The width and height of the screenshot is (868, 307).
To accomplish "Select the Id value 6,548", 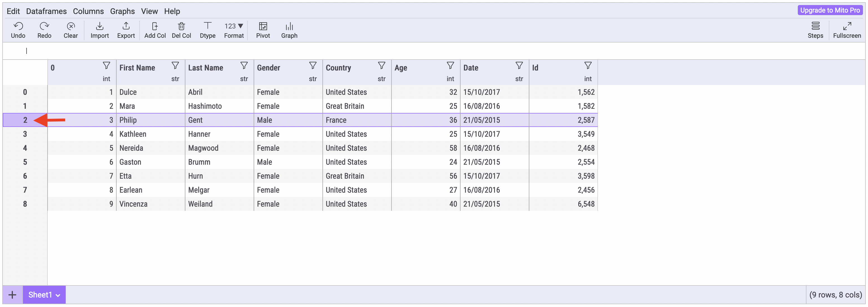I will tap(563, 204).
